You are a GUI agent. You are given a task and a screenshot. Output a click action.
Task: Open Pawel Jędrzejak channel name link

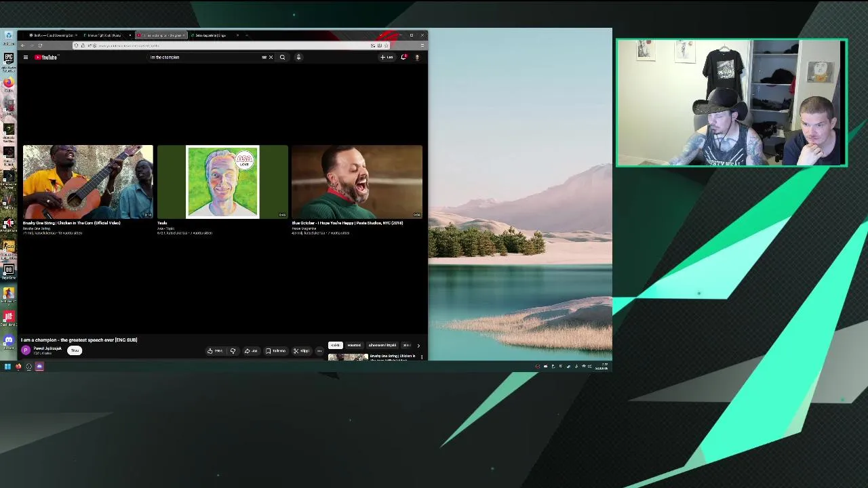coord(47,348)
